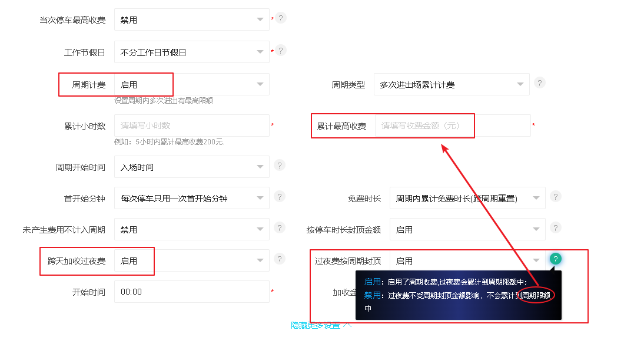Open help icon beside 工作节假日
The width and height of the screenshot is (644, 337).
click(x=281, y=51)
